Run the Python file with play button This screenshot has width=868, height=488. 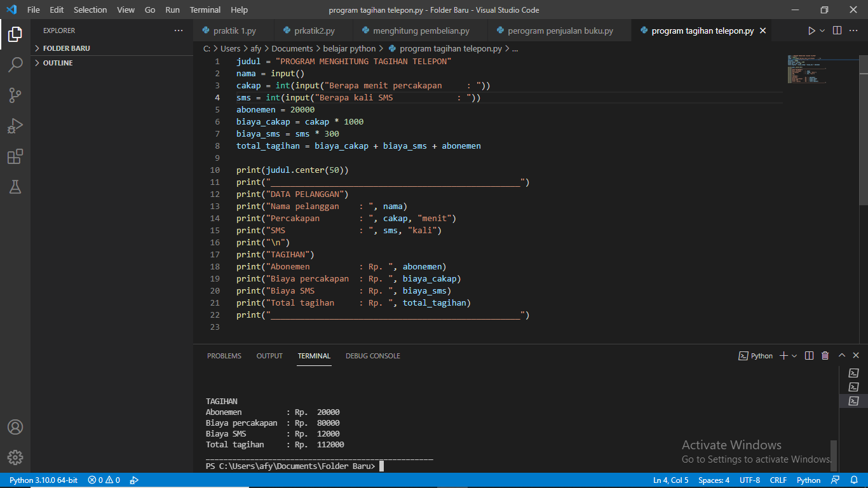pyautogui.click(x=811, y=30)
